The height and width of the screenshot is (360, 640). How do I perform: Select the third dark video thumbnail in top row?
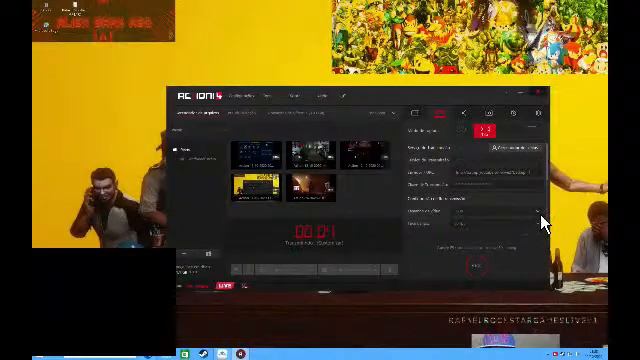(x=365, y=155)
